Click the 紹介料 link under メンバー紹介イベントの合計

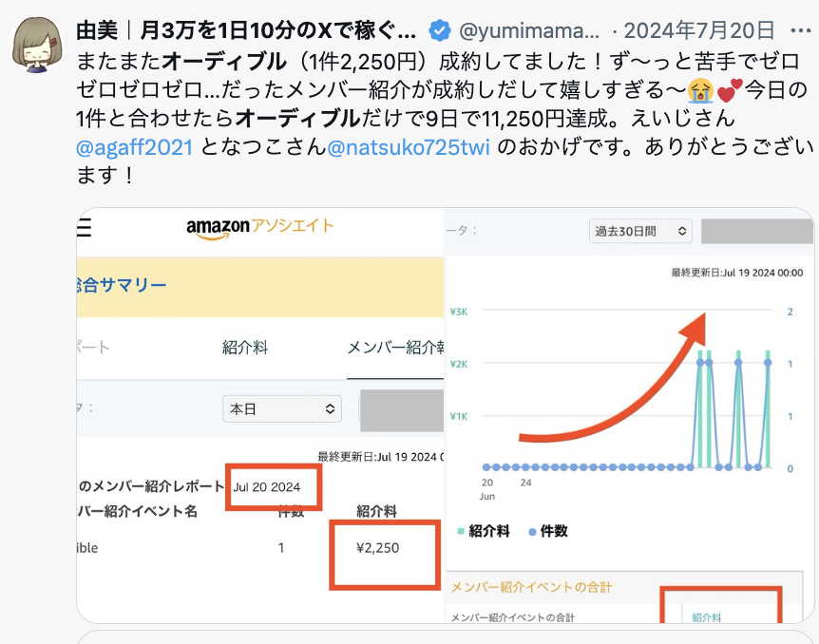tap(707, 617)
